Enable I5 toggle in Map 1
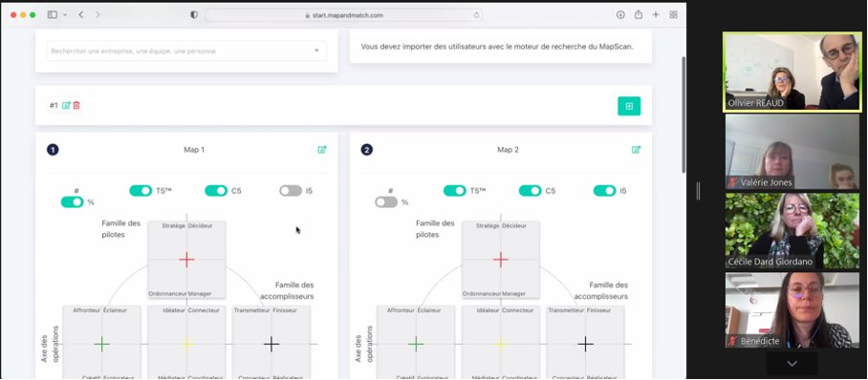Viewport: 868px width, 380px height. coord(291,190)
